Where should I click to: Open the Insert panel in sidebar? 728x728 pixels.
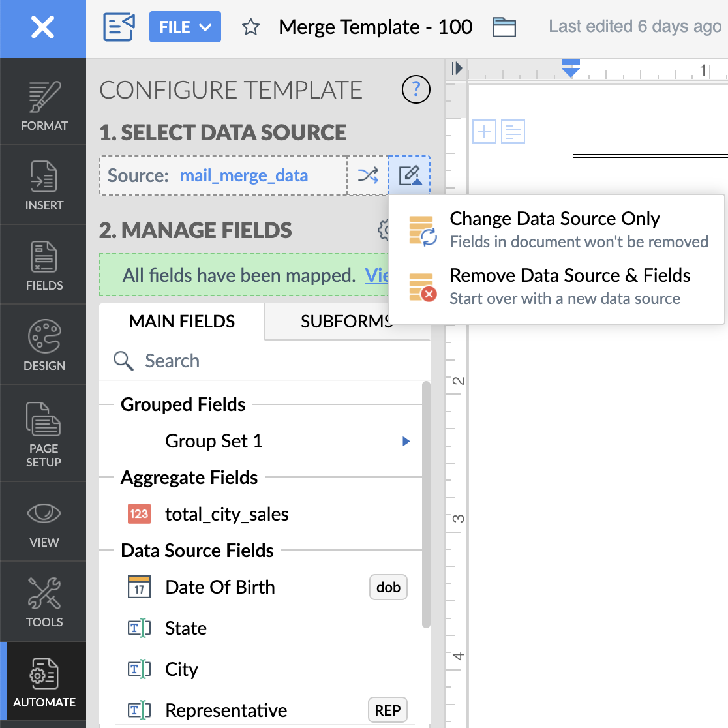44,185
